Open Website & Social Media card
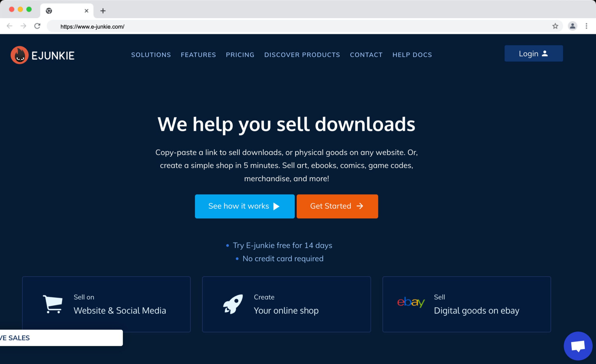 click(106, 304)
